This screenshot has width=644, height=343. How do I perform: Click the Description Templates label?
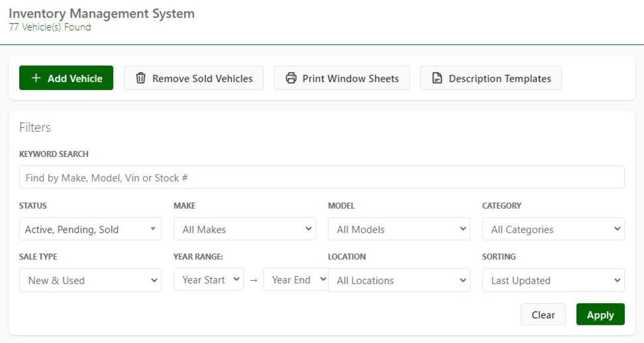(500, 78)
